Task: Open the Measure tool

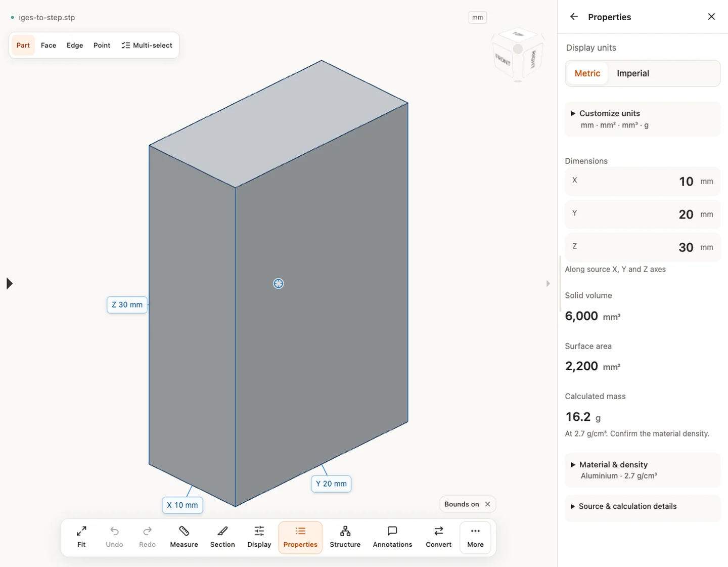Action: coord(184,537)
